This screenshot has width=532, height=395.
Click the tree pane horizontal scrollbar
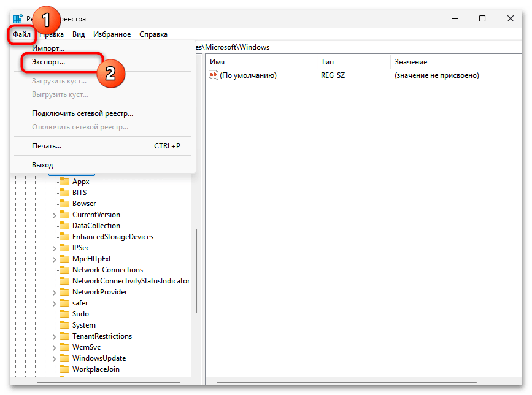pyautogui.click(x=109, y=382)
